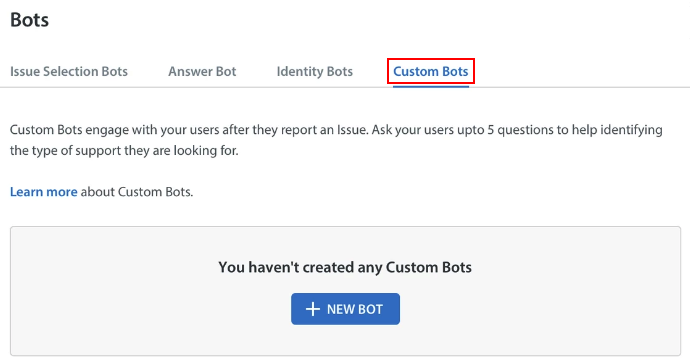This screenshot has width=690, height=362.
Task: Open the Custom Bots tab
Action: pos(430,71)
